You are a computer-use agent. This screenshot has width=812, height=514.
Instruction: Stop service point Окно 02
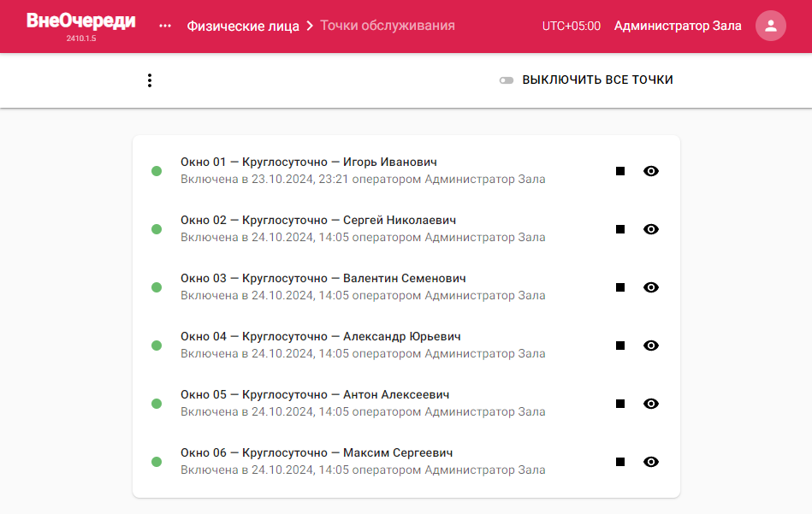pos(620,229)
